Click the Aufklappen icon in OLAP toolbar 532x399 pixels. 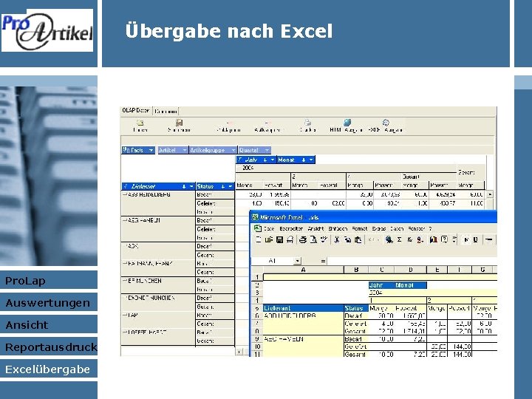coord(267,123)
